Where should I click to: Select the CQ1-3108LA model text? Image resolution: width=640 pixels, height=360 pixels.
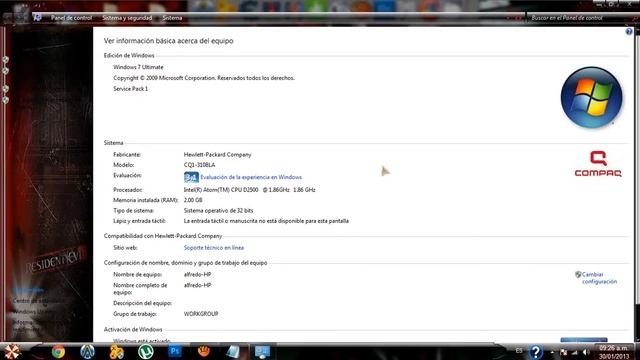(199, 165)
